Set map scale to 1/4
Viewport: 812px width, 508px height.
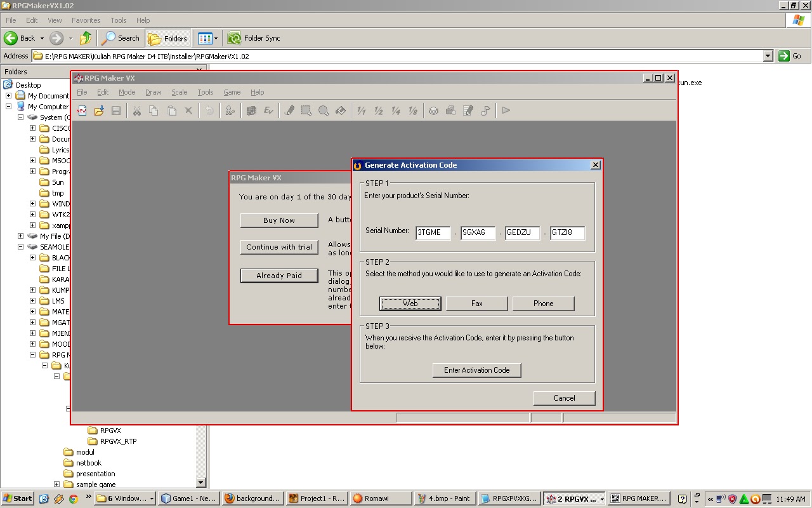[x=396, y=110]
